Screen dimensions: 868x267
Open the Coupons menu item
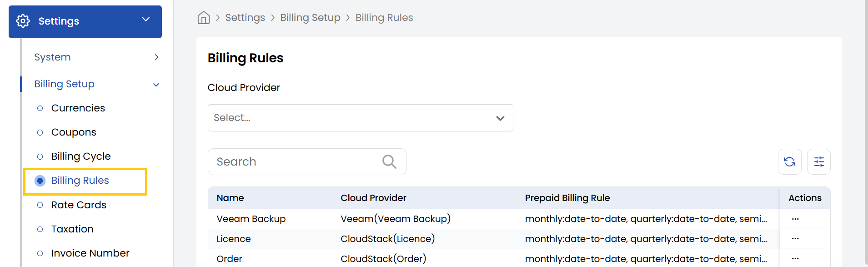[74, 132]
